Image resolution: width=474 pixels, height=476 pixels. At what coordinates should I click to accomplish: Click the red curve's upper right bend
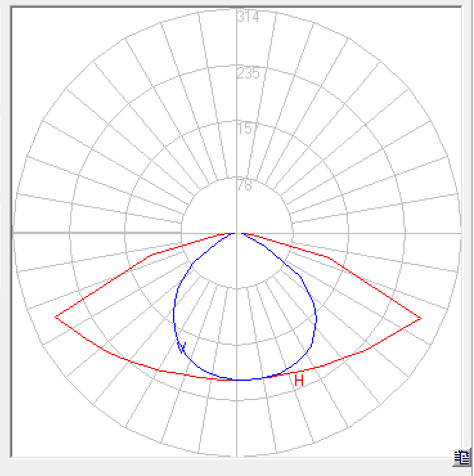point(329,257)
